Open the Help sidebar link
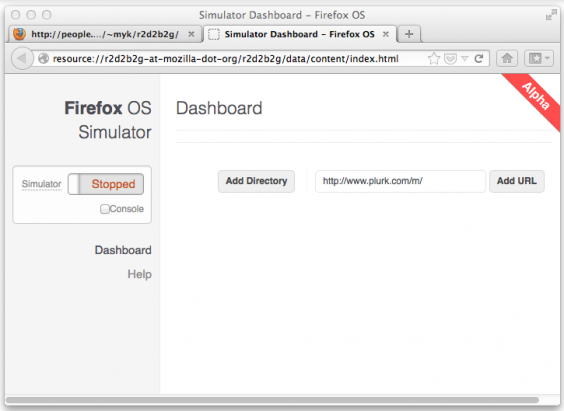Viewport: 564px width, 411px height. click(x=140, y=274)
